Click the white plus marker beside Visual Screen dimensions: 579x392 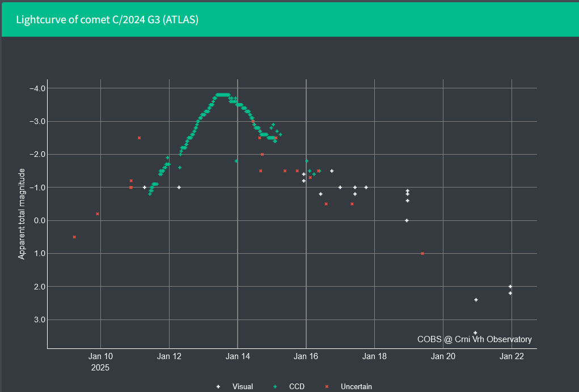coord(218,386)
